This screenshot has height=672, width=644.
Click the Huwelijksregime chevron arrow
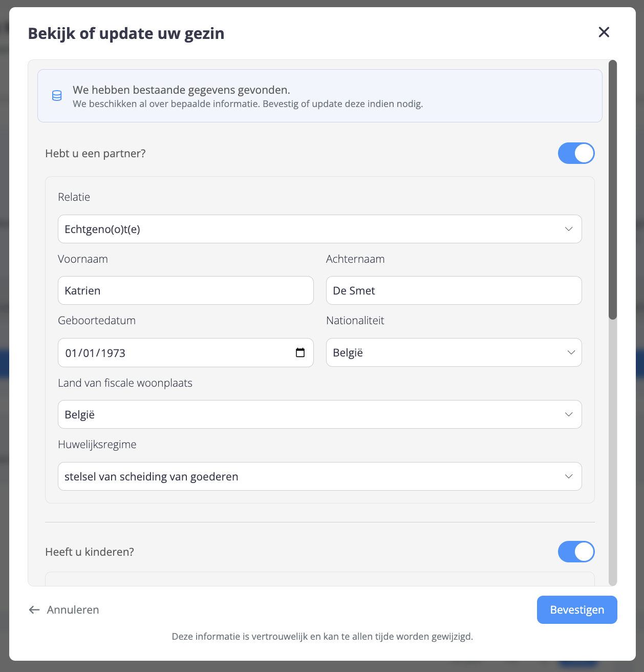(569, 476)
